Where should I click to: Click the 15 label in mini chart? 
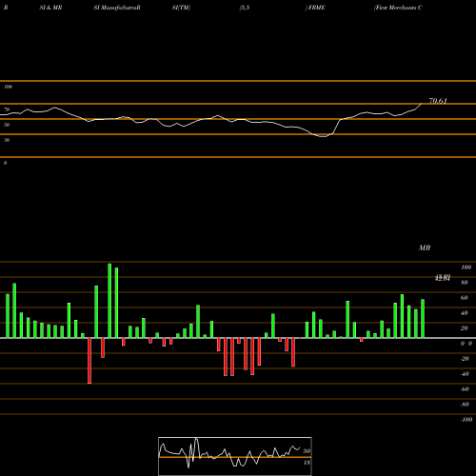click(307, 463)
